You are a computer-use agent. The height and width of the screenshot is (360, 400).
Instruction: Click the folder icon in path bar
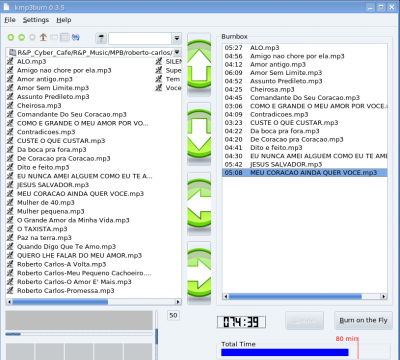(x=13, y=52)
